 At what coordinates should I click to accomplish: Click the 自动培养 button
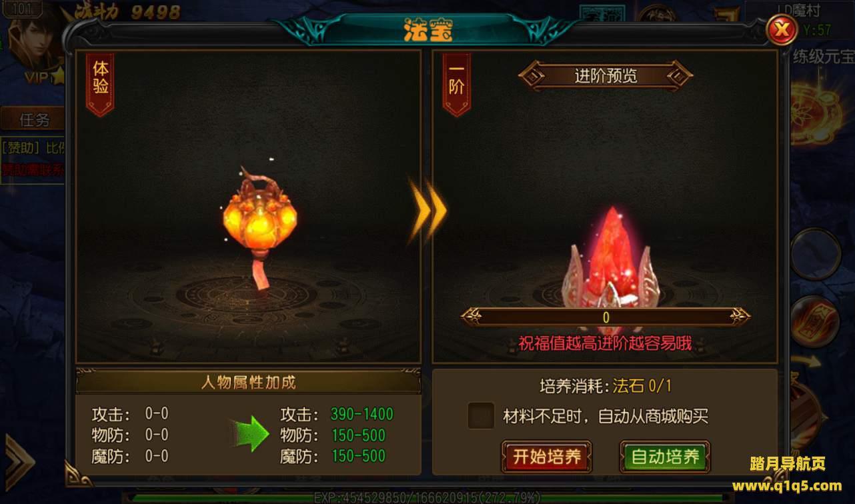(x=665, y=457)
